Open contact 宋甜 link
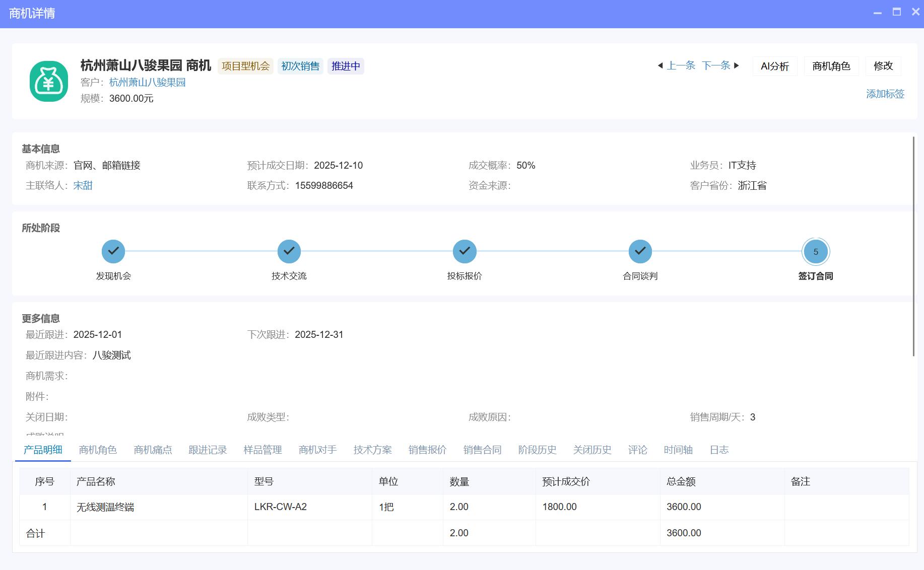This screenshot has width=924, height=570. (x=83, y=185)
